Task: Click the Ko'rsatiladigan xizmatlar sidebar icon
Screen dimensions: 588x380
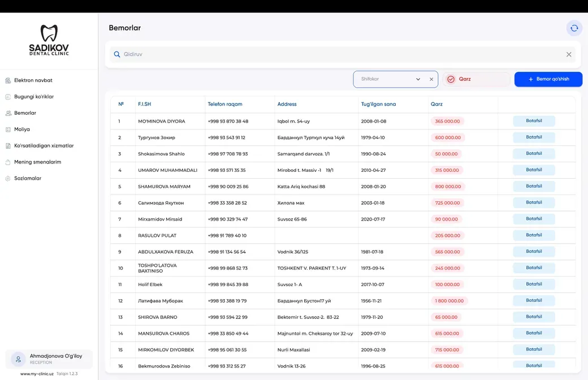Action: click(8, 146)
